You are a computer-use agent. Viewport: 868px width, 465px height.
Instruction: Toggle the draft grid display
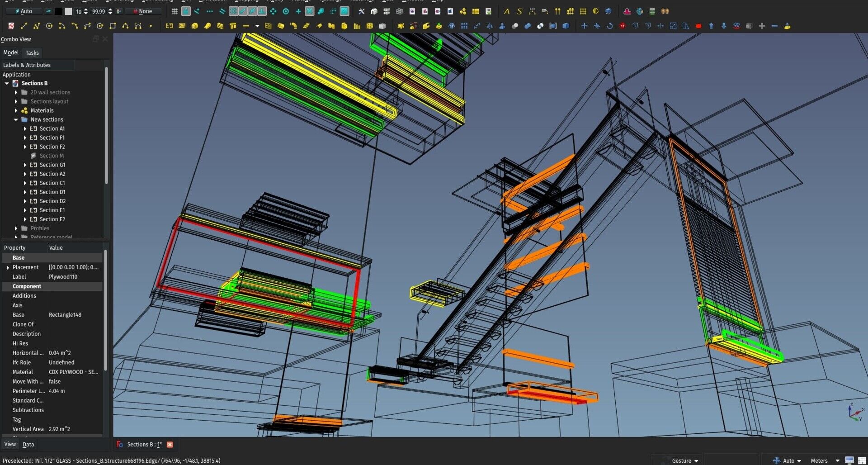point(175,11)
